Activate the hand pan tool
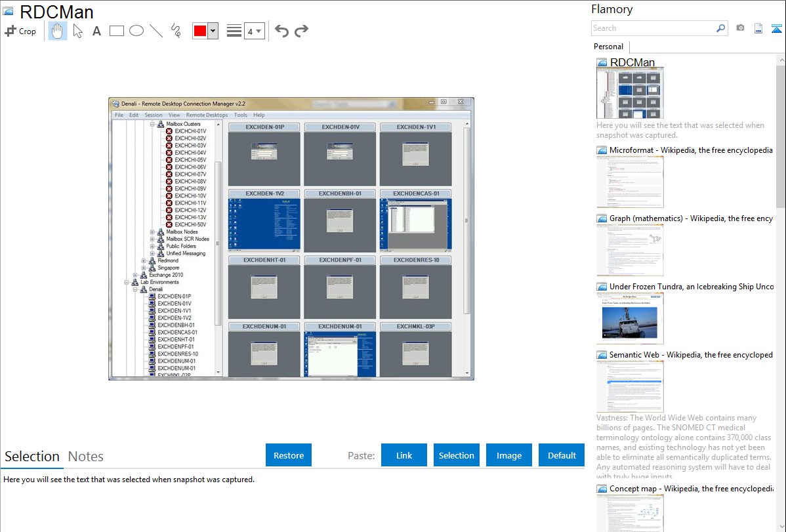This screenshot has height=532, width=786. tap(58, 31)
